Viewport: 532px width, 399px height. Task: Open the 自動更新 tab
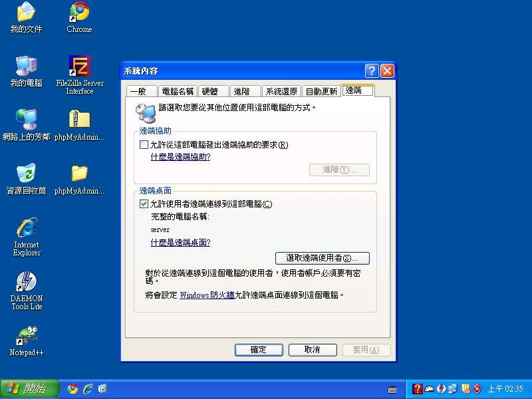321,92
